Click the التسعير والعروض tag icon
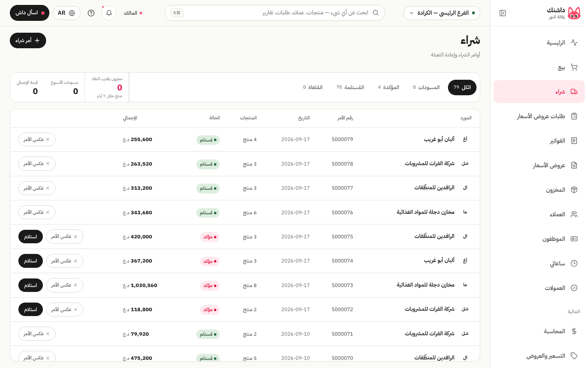588x368 pixels. (574, 356)
